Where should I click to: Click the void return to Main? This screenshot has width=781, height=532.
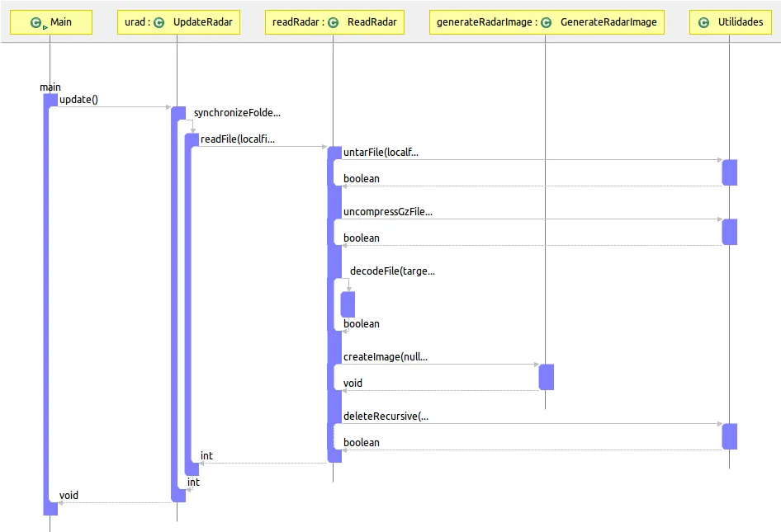click(69, 495)
